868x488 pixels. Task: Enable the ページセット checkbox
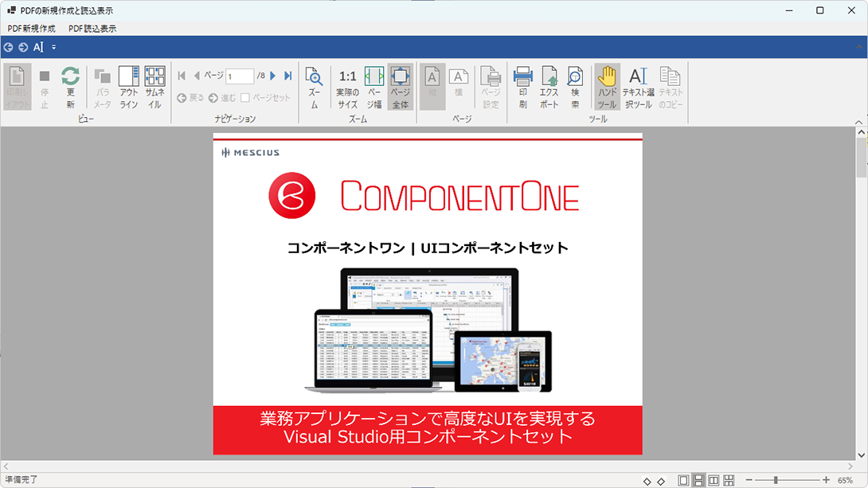pos(245,98)
